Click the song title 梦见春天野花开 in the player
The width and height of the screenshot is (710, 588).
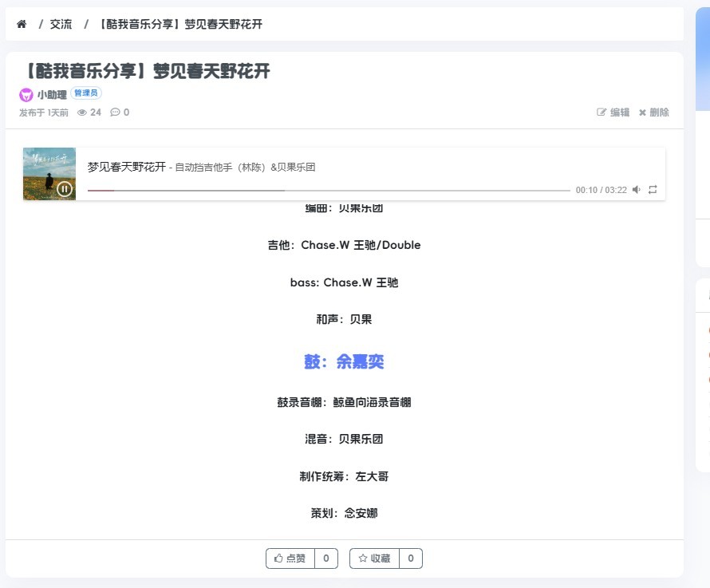(126, 167)
